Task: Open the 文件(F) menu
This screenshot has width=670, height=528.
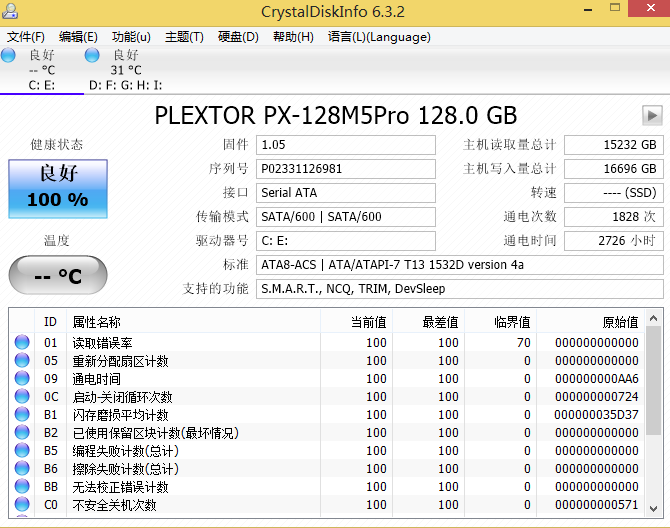Action: point(26,37)
